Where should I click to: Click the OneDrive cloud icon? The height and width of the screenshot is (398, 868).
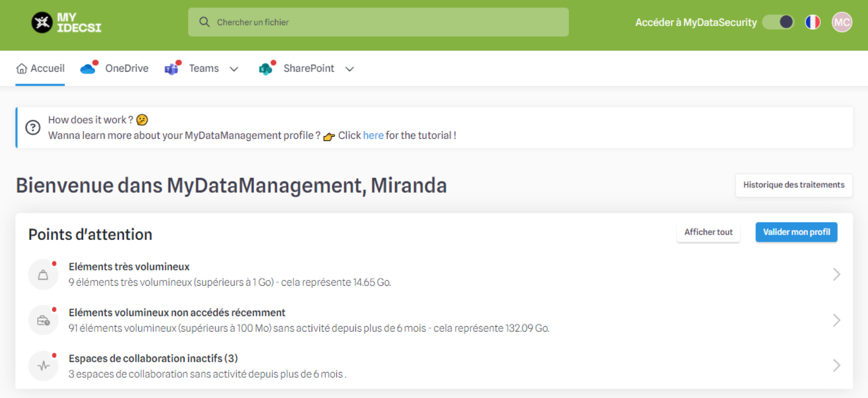coord(88,68)
